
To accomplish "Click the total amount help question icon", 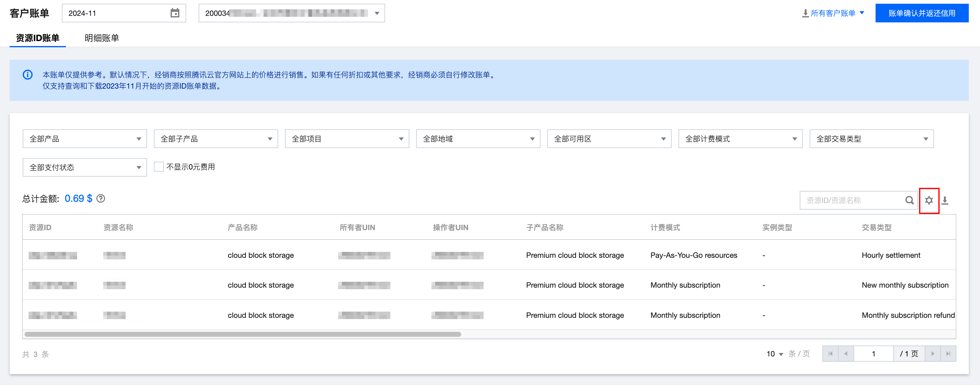I will pyautogui.click(x=101, y=198).
